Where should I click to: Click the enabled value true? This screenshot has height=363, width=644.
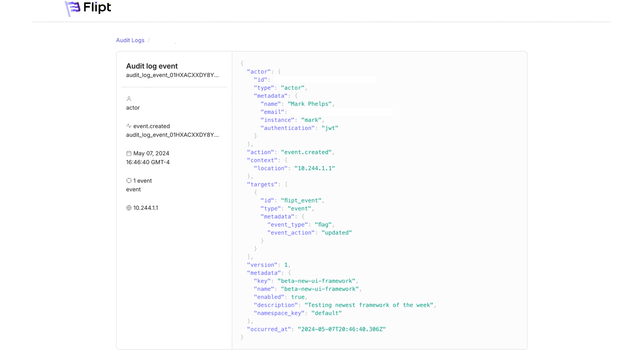coord(298,297)
